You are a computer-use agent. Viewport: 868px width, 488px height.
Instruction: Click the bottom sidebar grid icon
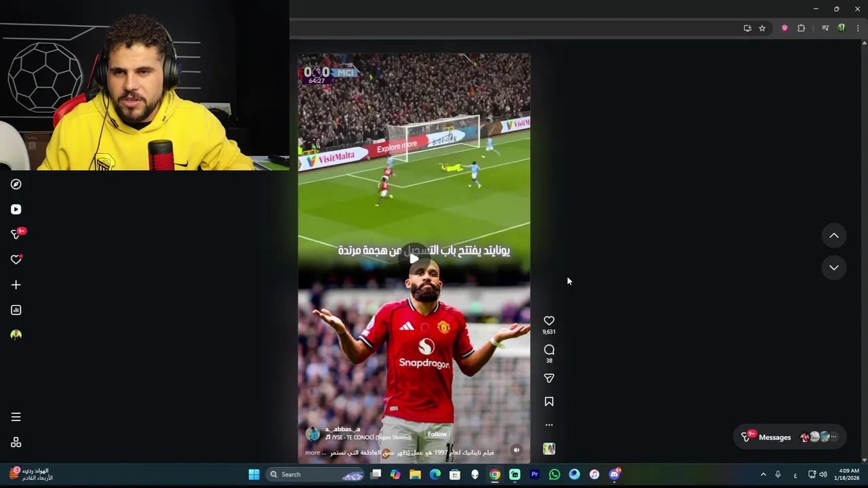click(16, 443)
